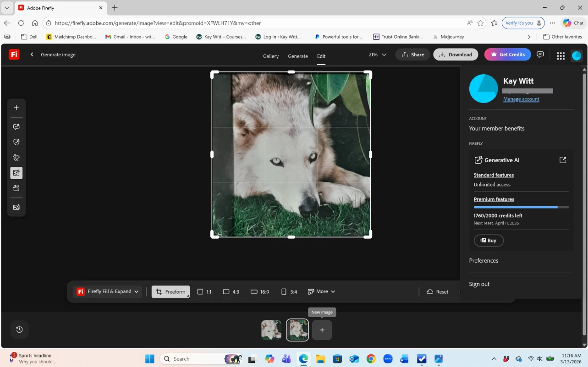Click the Download button
This screenshot has width=588, height=367.
(455, 55)
